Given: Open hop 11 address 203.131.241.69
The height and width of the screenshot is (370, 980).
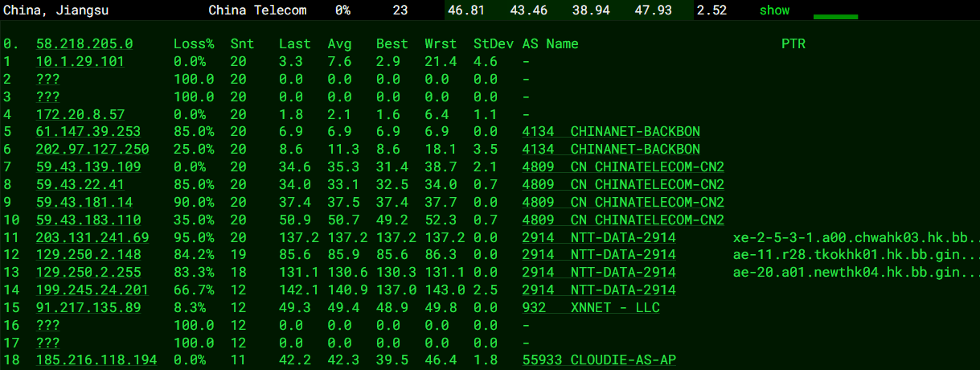Looking at the screenshot, I should click(x=92, y=238).
